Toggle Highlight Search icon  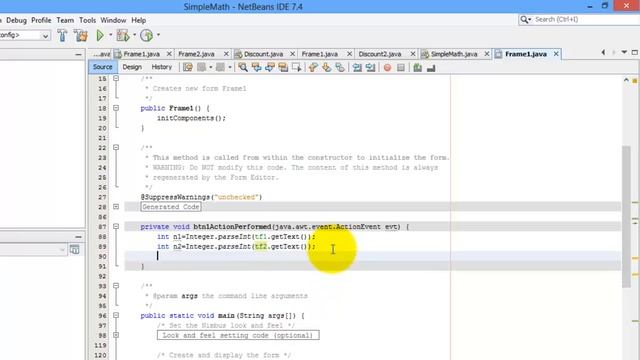(x=283, y=67)
